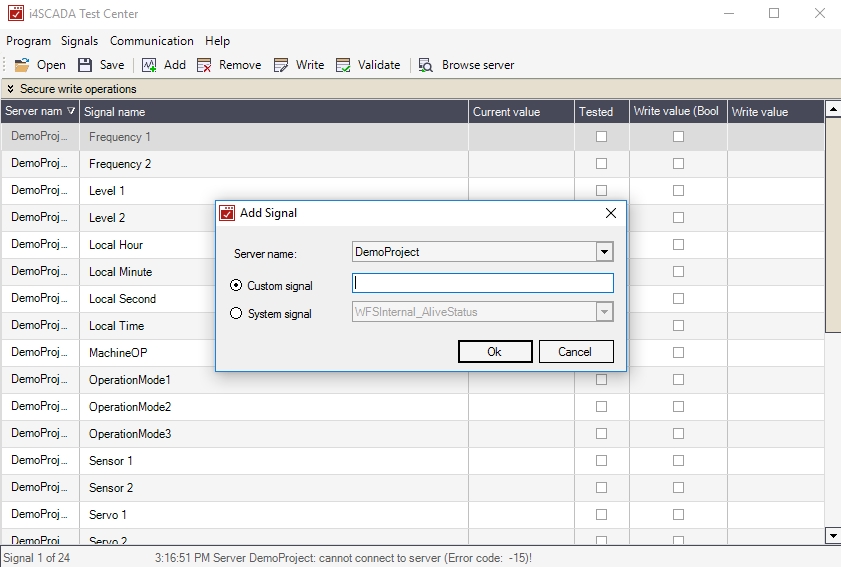
Task: Click the Custom signal text input field
Action: pyautogui.click(x=482, y=283)
